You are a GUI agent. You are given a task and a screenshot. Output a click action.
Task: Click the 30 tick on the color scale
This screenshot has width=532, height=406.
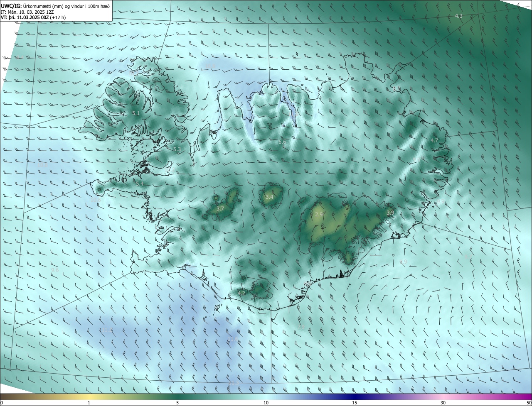coord(443,403)
